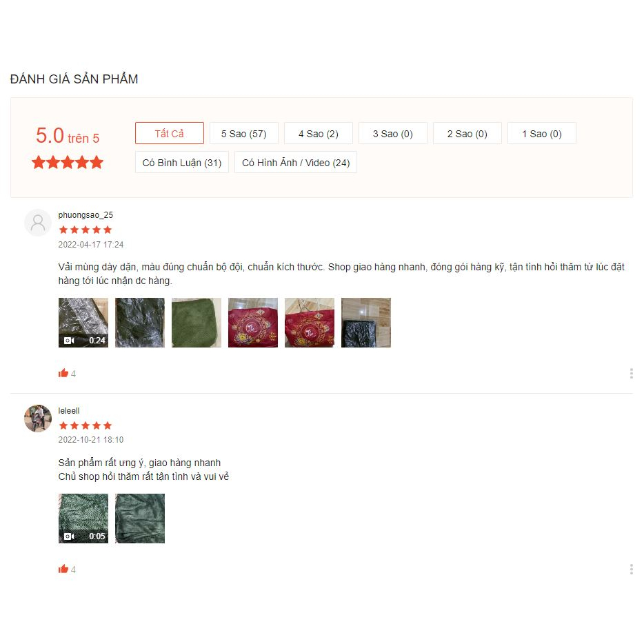This screenshot has height=644, width=644.
Task: Open three-dot menu on leleell's review
Action: coord(632,570)
